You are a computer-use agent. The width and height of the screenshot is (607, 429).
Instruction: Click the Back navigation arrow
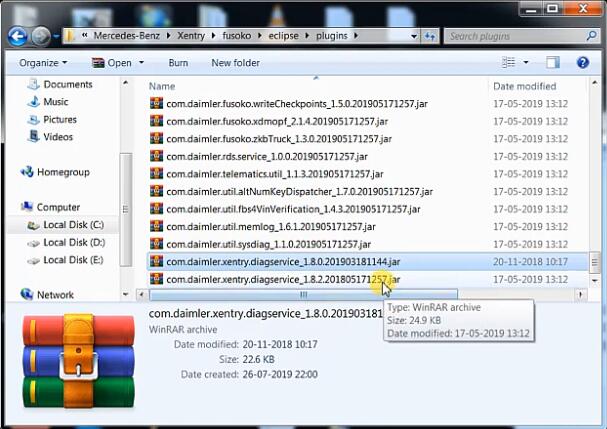(x=18, y=36)
